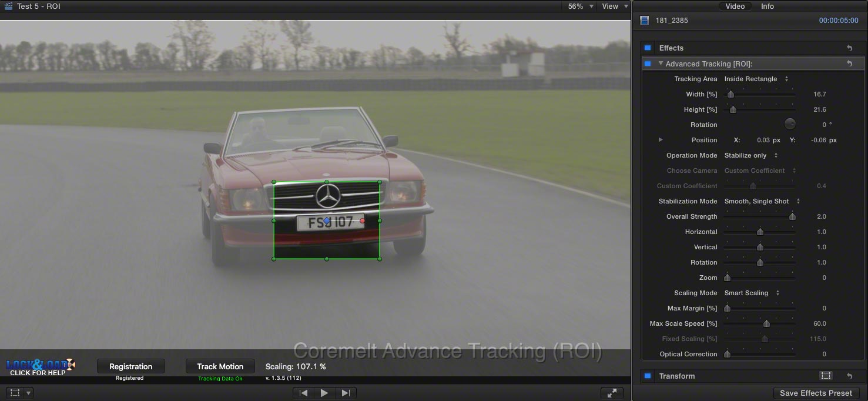The image size is (868, 401).
Task: Click the clapperboard icon beside Test 5 - ROI
Action: (x=8, y=6)
